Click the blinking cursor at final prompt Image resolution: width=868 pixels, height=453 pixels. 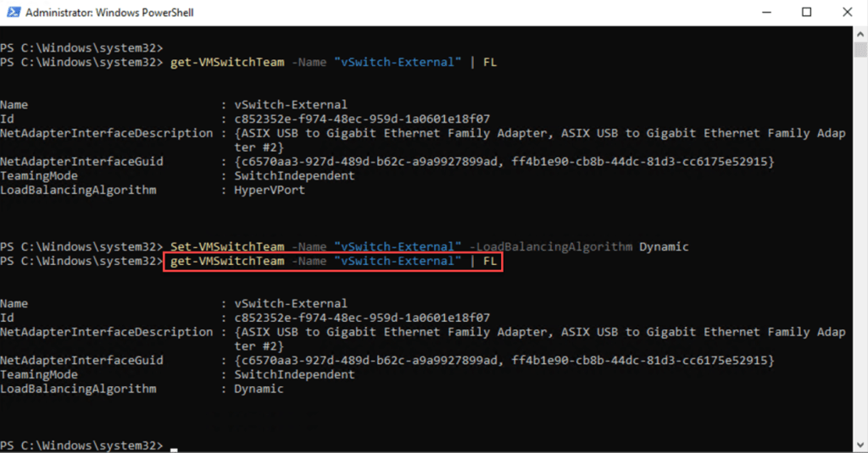(174, 446)
